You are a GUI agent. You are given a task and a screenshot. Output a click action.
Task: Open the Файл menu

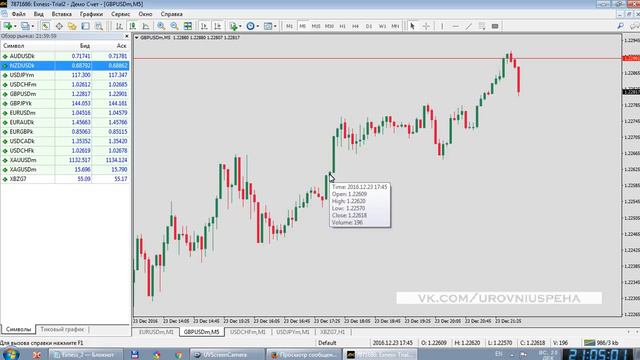(x=19, y=14)
